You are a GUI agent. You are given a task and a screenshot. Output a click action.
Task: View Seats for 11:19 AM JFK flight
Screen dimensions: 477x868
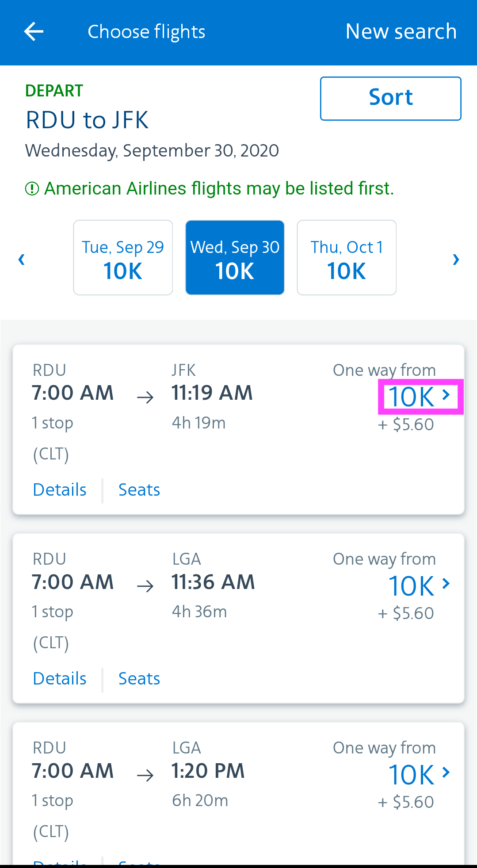[139, 490]
